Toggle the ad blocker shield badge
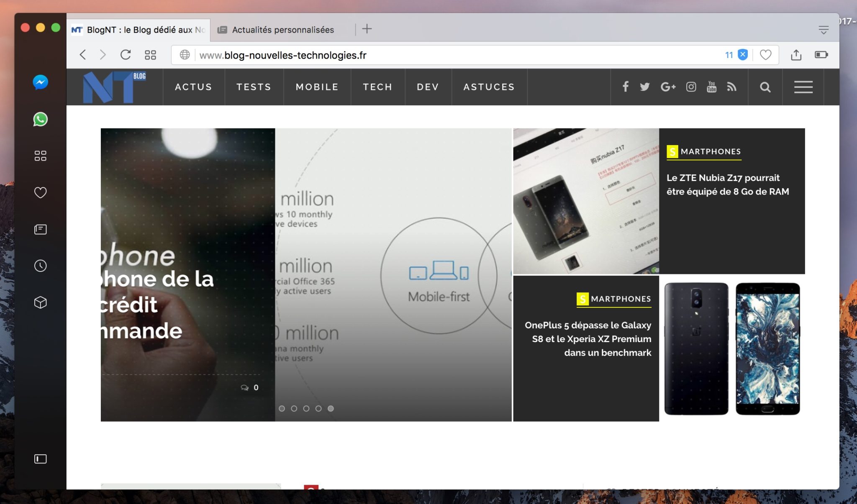The image size is (857, 504). pyautogui.click(x=743, y=55)
